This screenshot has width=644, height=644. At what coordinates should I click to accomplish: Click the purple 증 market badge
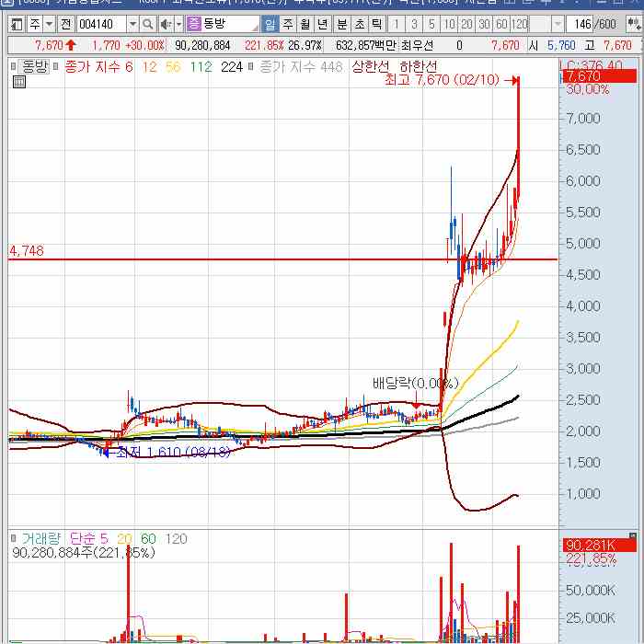click(x=193, y=23)
